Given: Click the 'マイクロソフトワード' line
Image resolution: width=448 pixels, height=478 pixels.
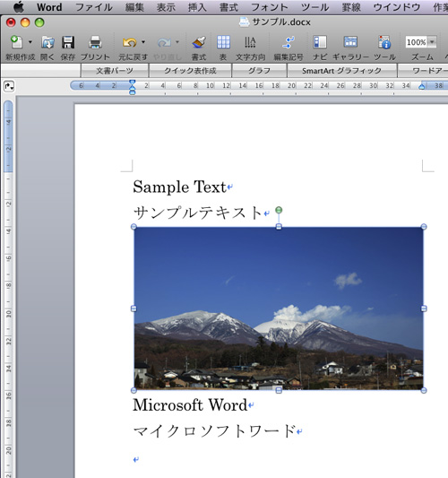Looking at the screenshot, I should click(214, 431).
